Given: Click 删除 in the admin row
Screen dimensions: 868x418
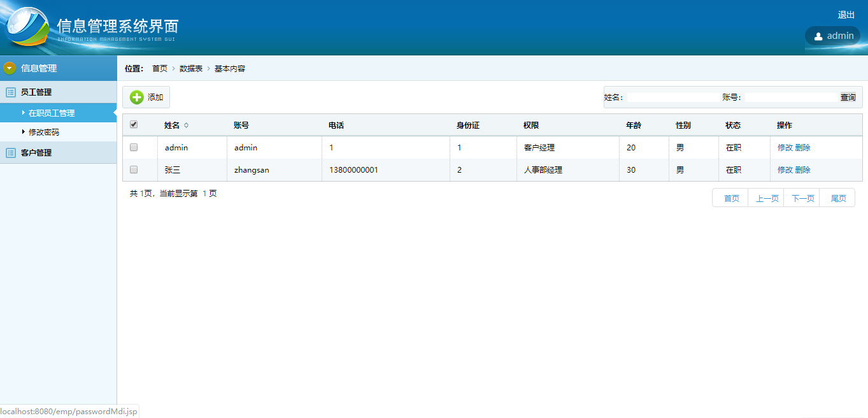Looking at the screenshot, I should click(x=803, y=148).
